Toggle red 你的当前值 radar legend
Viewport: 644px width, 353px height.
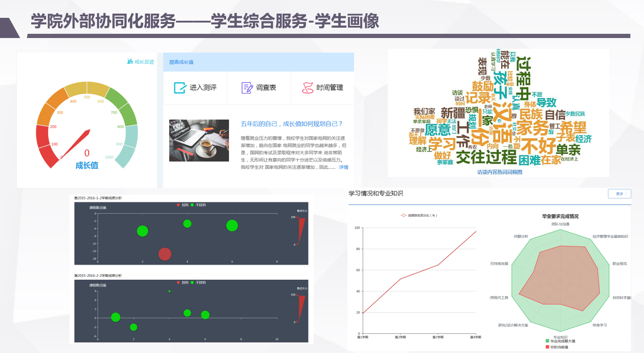coord(547,347)
